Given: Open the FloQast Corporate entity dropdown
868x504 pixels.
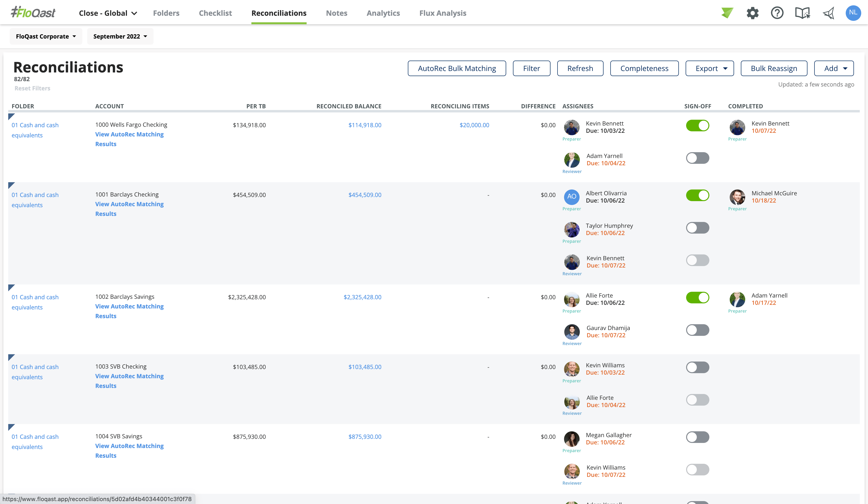Looking at the screenshot, I should coord(46,36).
